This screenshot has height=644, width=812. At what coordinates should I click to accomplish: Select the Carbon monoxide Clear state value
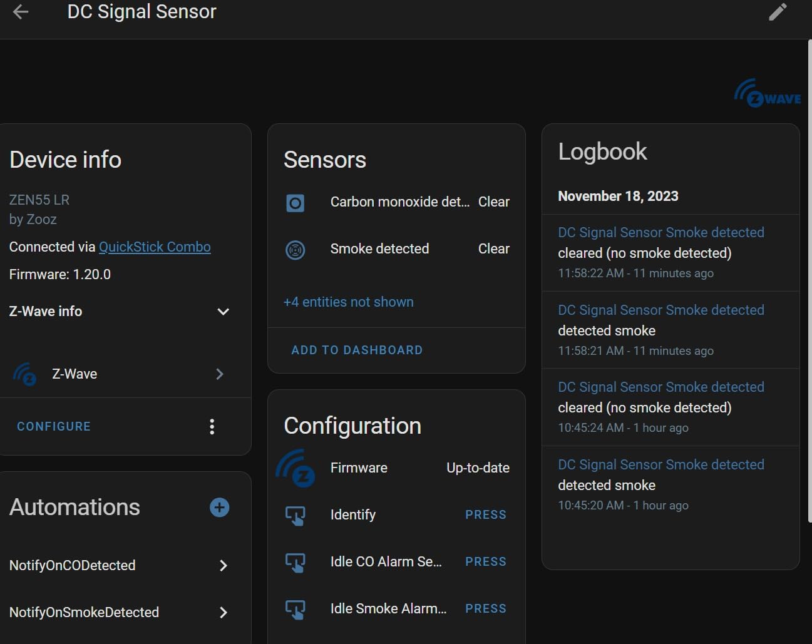coord(494,202)
